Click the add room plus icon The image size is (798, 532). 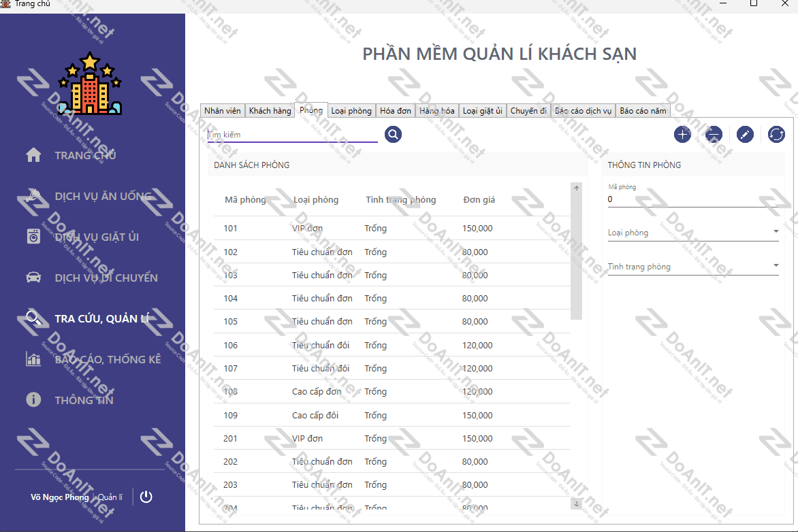click(x=682, y=134)
